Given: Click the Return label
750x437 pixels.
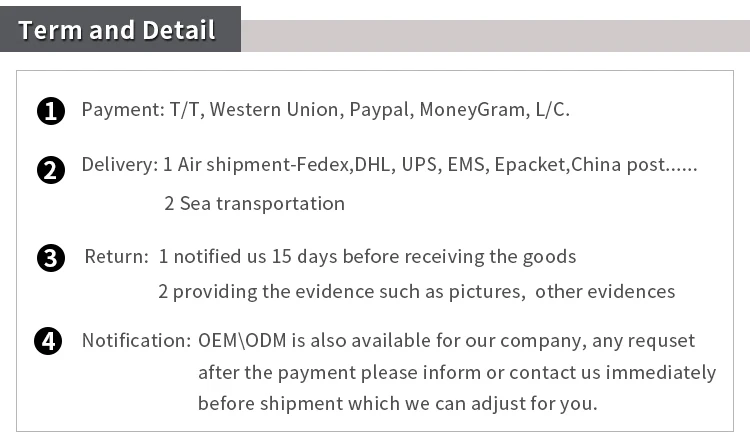Looking at the screenshot, I should pyautogui.click(x=117, y=257).
